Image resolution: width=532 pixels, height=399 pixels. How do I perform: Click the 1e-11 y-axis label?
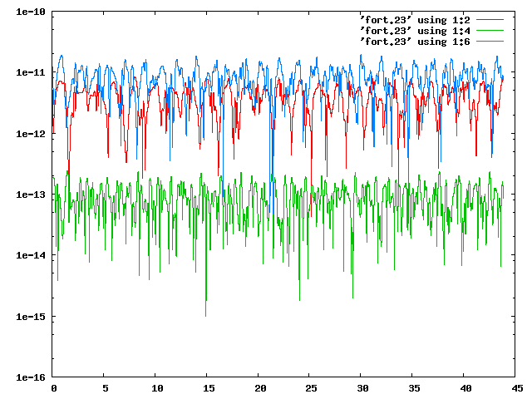[x=31, y=72]
